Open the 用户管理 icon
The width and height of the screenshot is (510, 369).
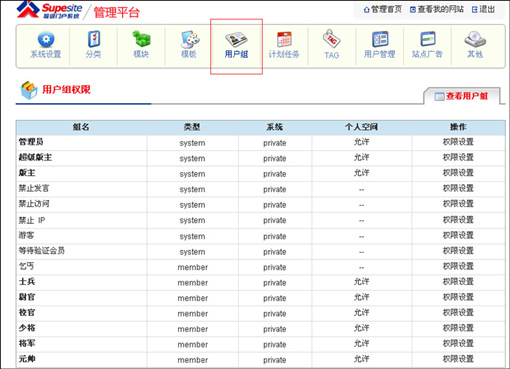tap(380, 39)
